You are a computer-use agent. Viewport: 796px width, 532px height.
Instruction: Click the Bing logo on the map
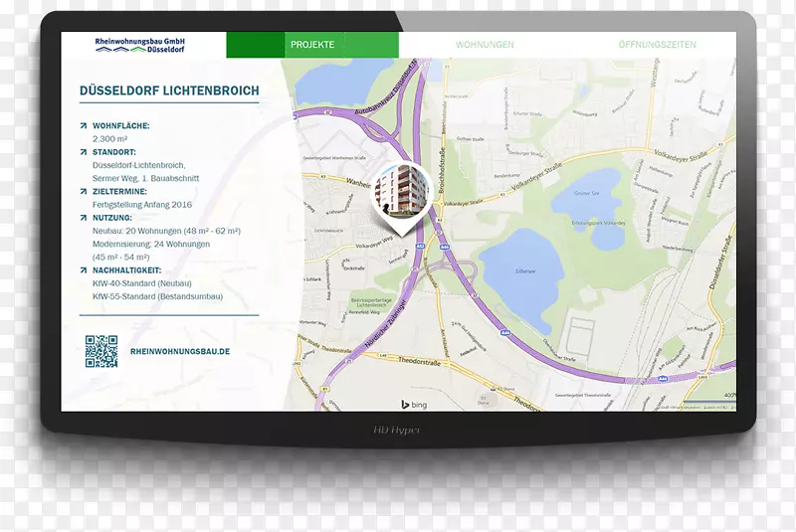point(413,404)
